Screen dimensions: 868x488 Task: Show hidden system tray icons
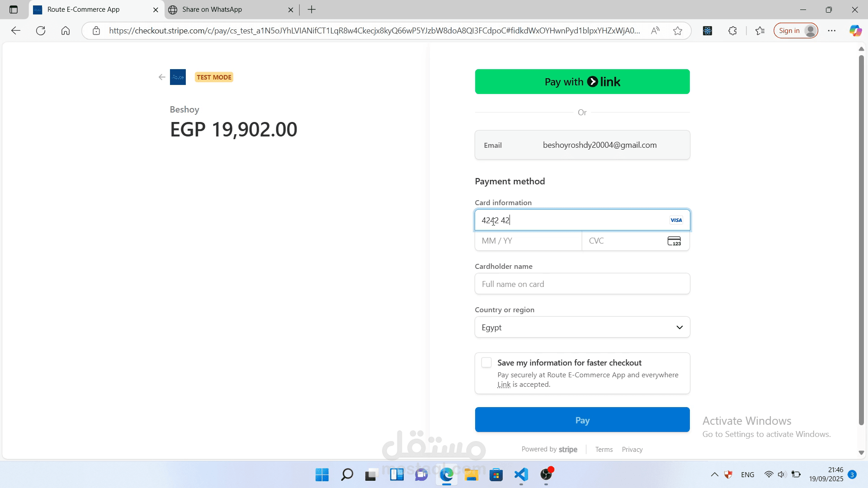click(x=714, y=474)
